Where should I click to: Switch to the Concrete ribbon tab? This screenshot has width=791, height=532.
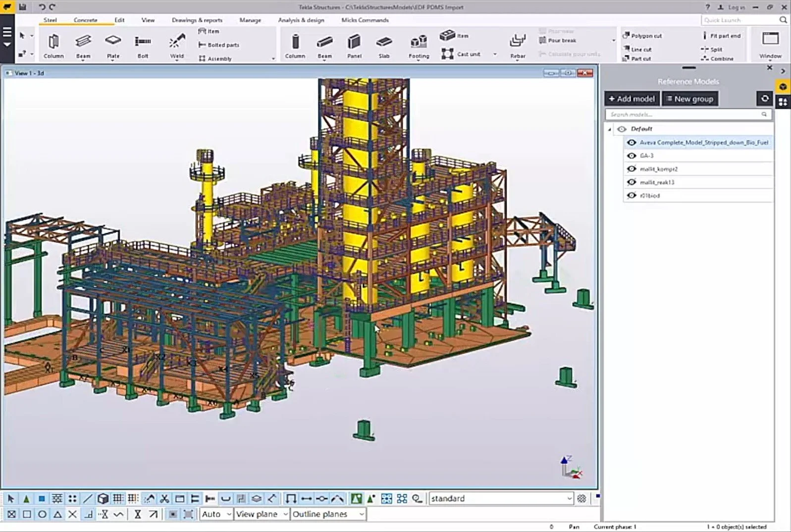[x=86, y=20]
